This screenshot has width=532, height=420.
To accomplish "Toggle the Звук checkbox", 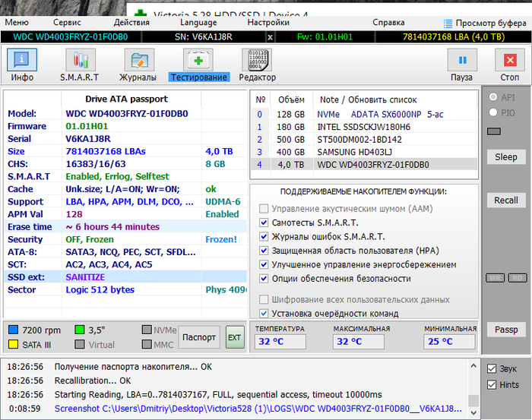I will tap(492, 369).
